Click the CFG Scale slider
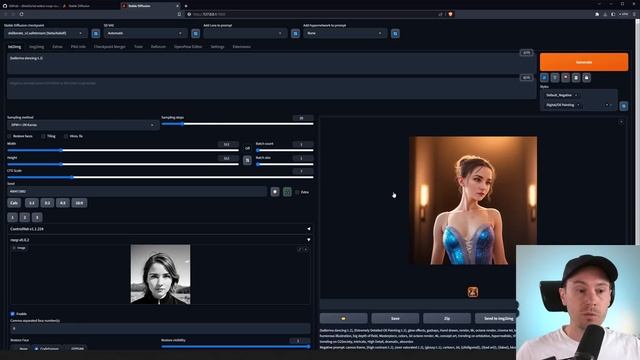This screenshot has width=640, height=360. pyautogui.click(x=160, y=177)
